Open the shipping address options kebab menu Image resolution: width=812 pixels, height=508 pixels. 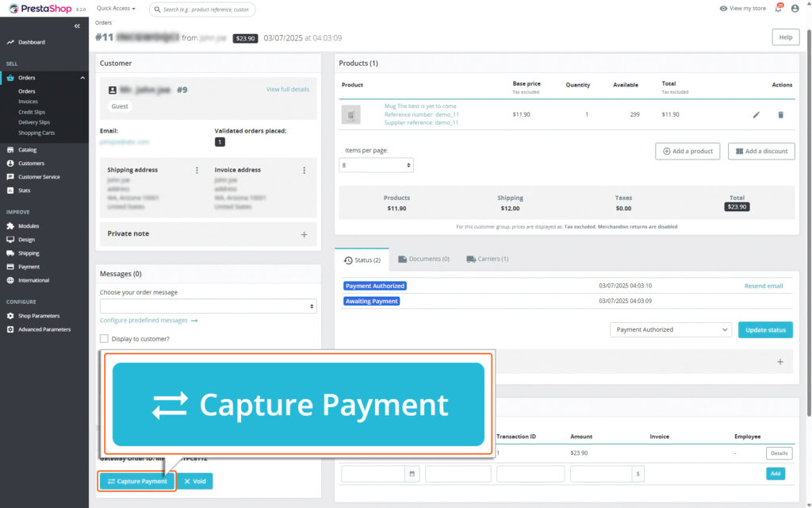pyautogui.click(x=195, y=169)
